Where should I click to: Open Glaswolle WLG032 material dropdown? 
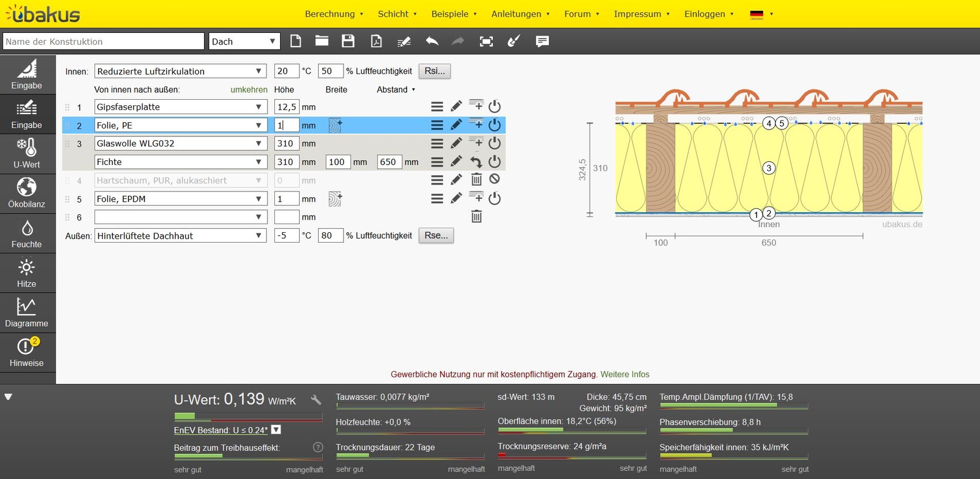click(180, 144)
